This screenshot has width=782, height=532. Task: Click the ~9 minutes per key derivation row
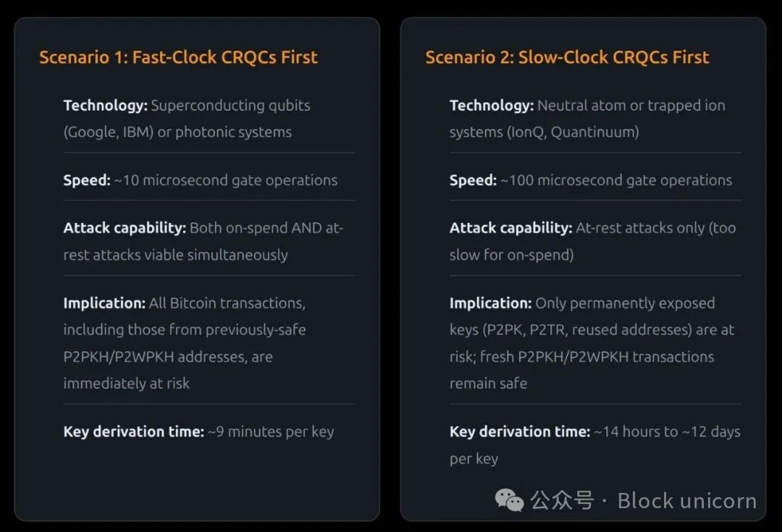[198, 431]
